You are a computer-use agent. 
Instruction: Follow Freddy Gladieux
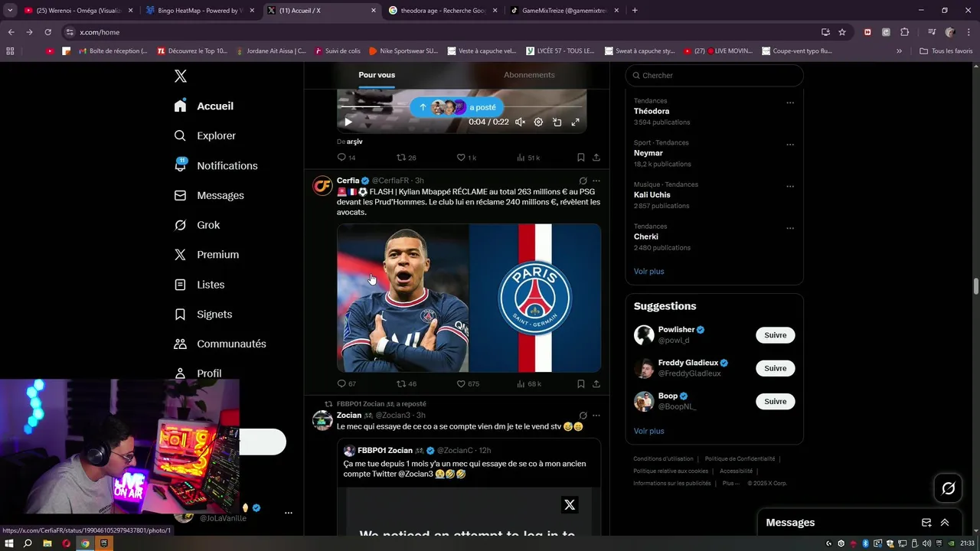point(775,368)
